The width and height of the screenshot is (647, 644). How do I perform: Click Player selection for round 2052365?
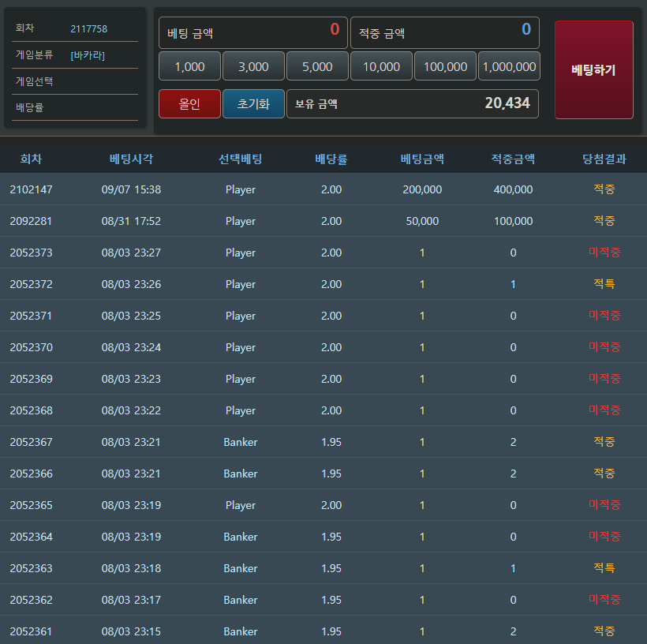[x=240, y=505]
